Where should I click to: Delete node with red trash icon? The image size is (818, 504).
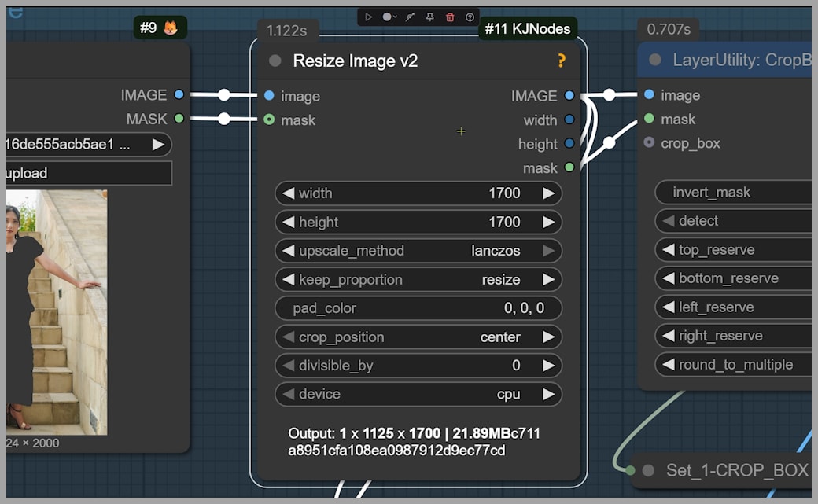(450, 17)
